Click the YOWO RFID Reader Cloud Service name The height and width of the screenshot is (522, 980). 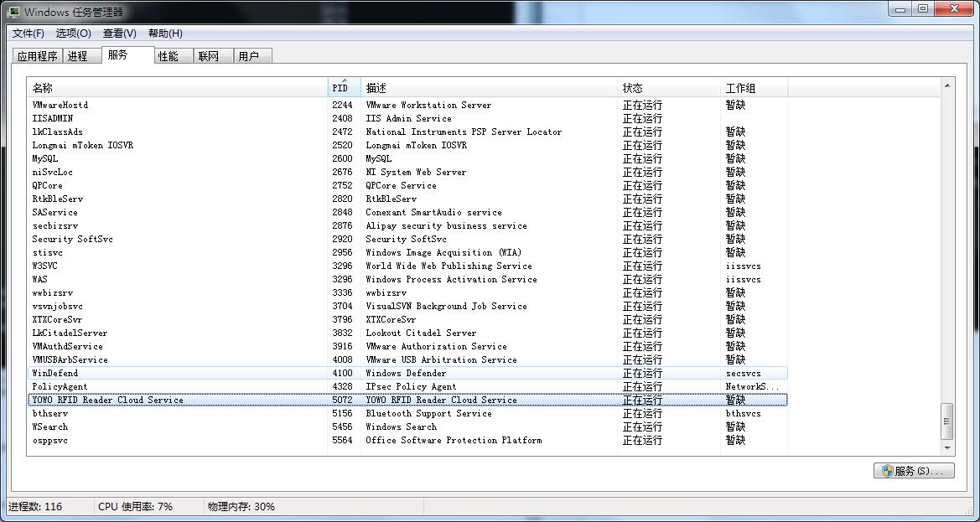pos(107,401)
